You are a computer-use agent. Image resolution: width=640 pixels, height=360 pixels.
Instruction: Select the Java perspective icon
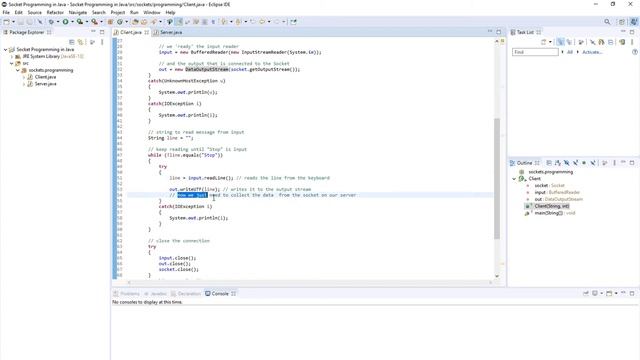click(633, 22)
